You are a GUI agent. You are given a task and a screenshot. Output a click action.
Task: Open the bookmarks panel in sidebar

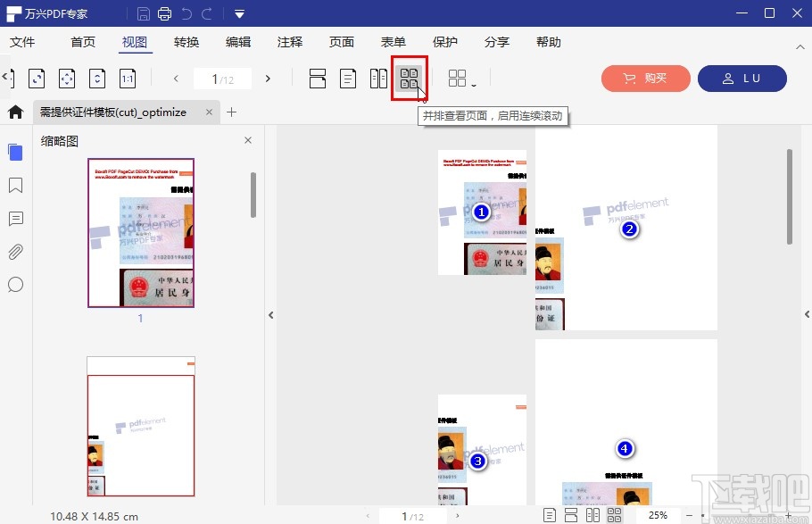pos(14,186)
